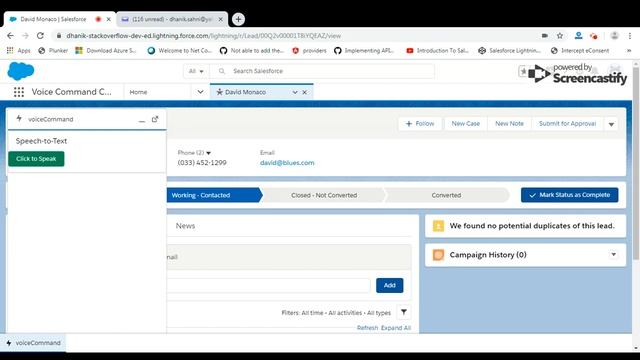This screenshot has height=360, width=640.
Task: Click the Expand All link
Action: click(396, 328)
